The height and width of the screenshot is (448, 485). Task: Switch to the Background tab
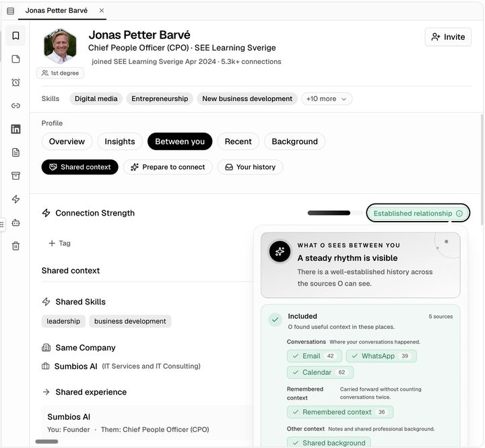(294, 141)
